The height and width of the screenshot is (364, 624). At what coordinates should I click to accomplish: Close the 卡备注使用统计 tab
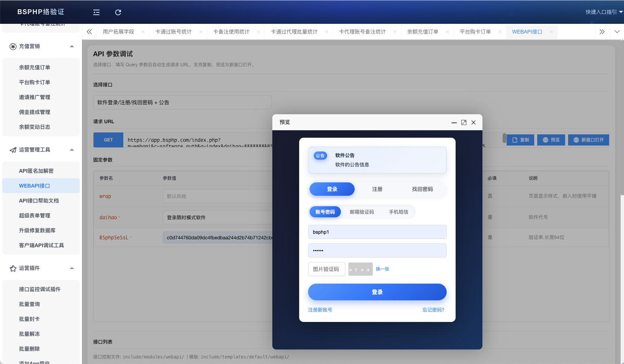[259, 32]
